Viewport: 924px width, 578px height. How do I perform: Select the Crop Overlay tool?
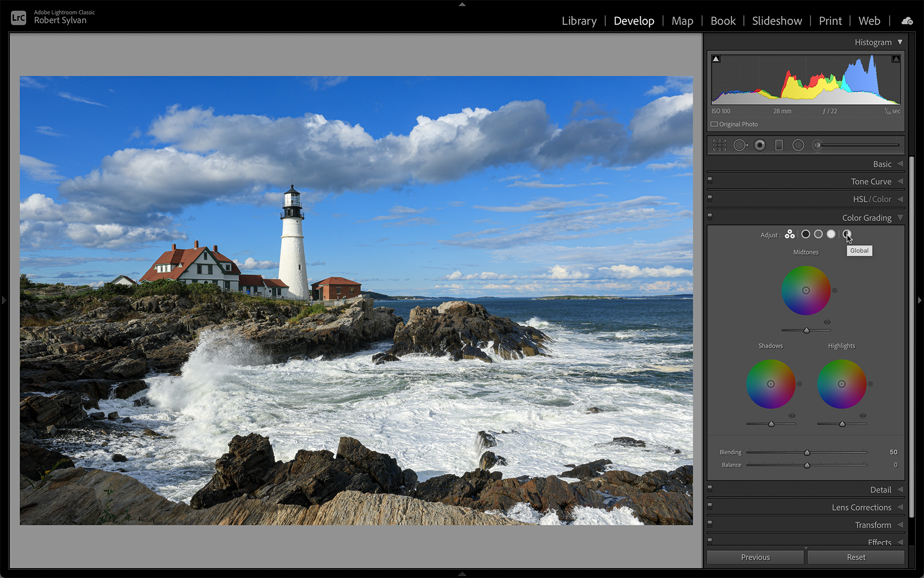[x=719, y=145]
